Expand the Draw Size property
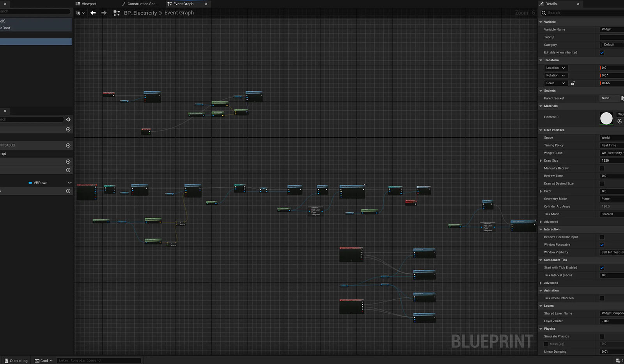 pos(541,161)
